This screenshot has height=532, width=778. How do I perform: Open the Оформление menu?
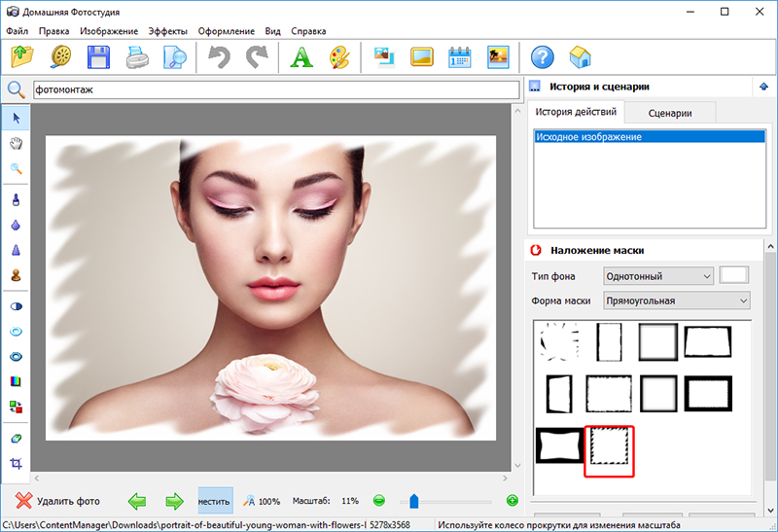pyautogui.click(x=227, y=31)
